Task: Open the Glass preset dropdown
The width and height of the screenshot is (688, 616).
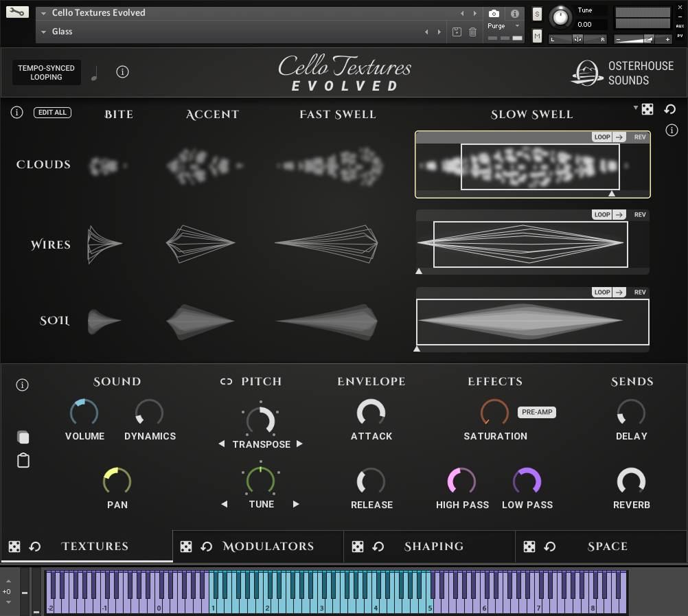Action: coord(44,32)
